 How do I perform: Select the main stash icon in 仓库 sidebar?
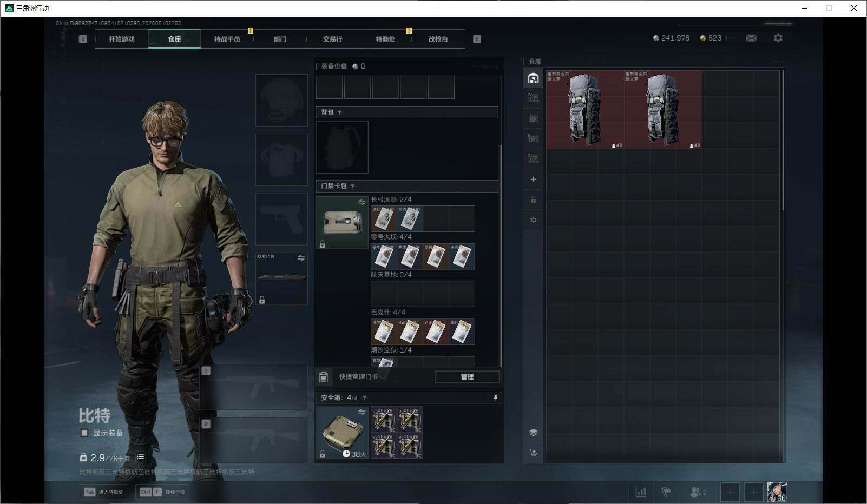coord(533,78)
